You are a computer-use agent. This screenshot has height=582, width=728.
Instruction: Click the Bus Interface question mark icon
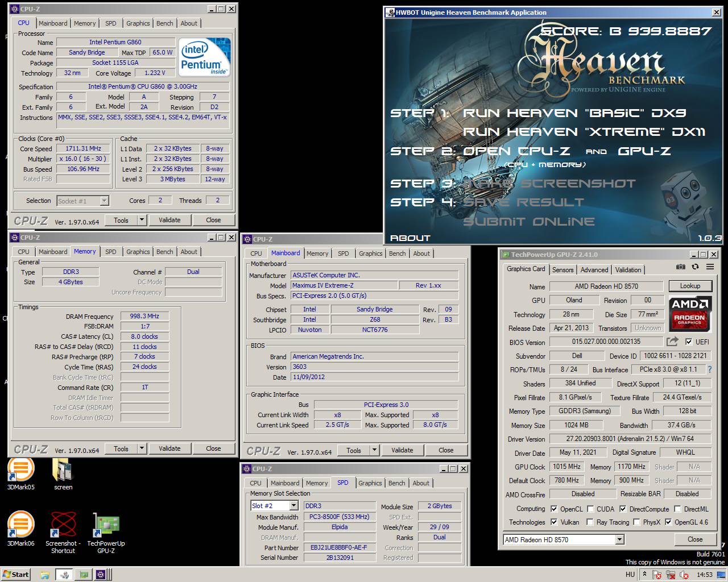point(709,369)
